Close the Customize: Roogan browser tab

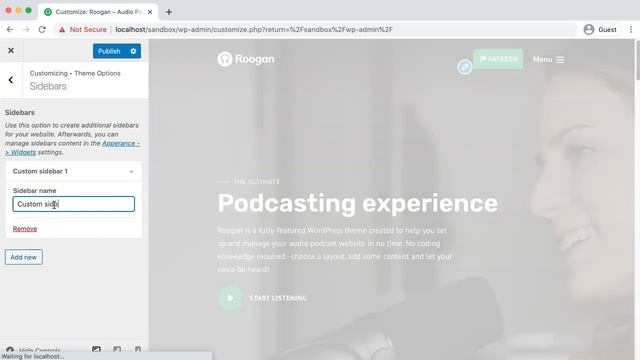point(150,12)
